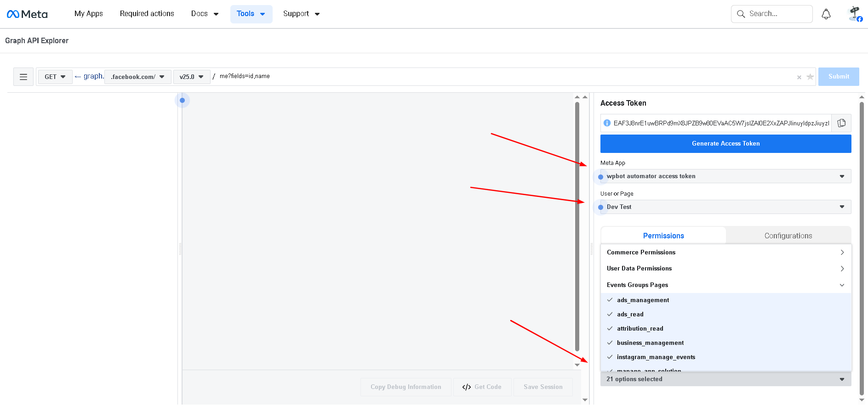Expand Commerce Permissions section

click(725, 253)
